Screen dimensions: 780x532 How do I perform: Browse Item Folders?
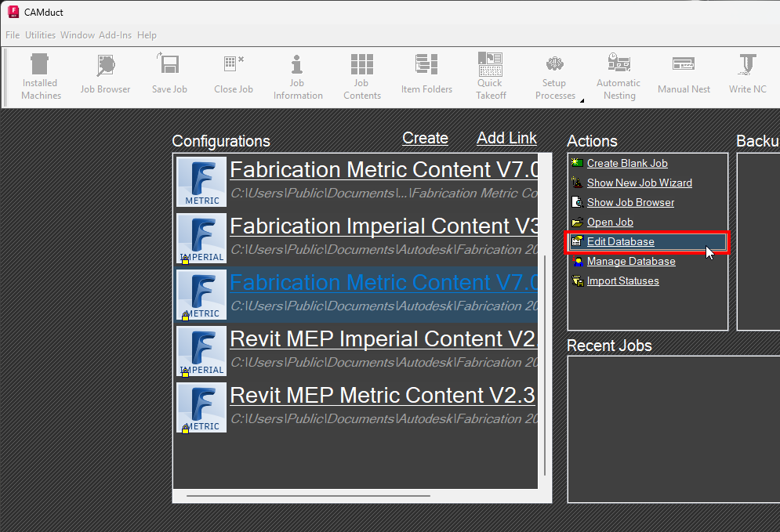[x=426, y=74]
